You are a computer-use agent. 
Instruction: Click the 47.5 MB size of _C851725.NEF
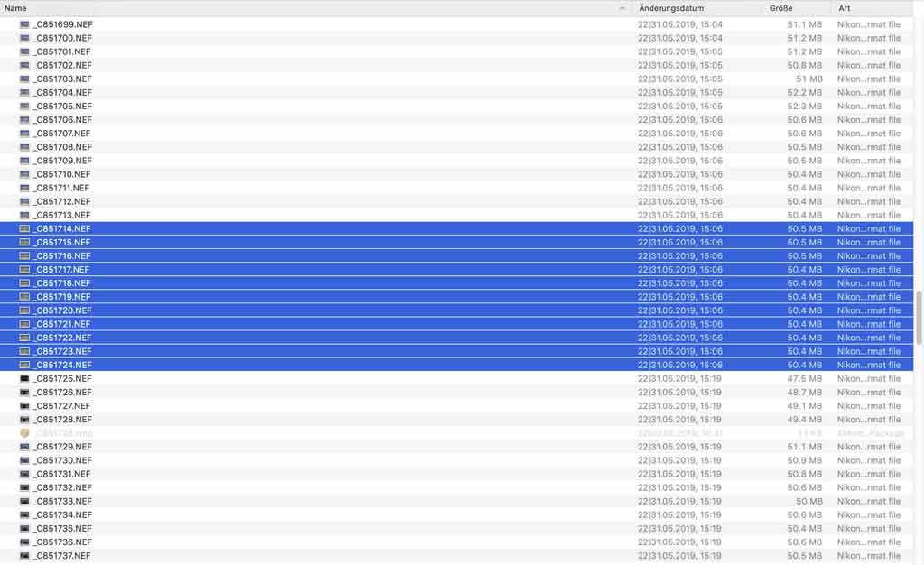click(x=804, y=379)
